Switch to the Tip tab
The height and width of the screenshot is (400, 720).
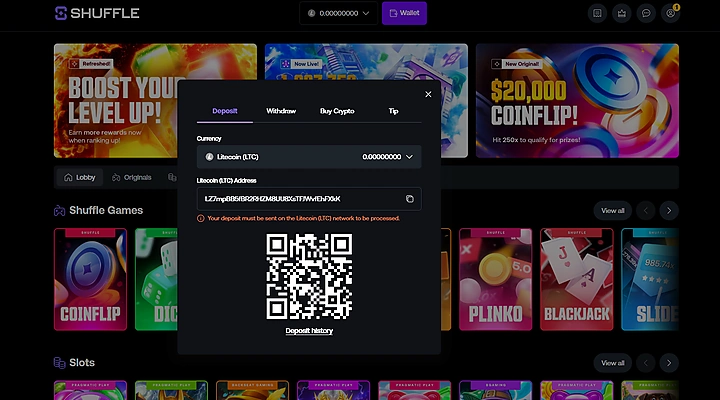click(394, 111)
